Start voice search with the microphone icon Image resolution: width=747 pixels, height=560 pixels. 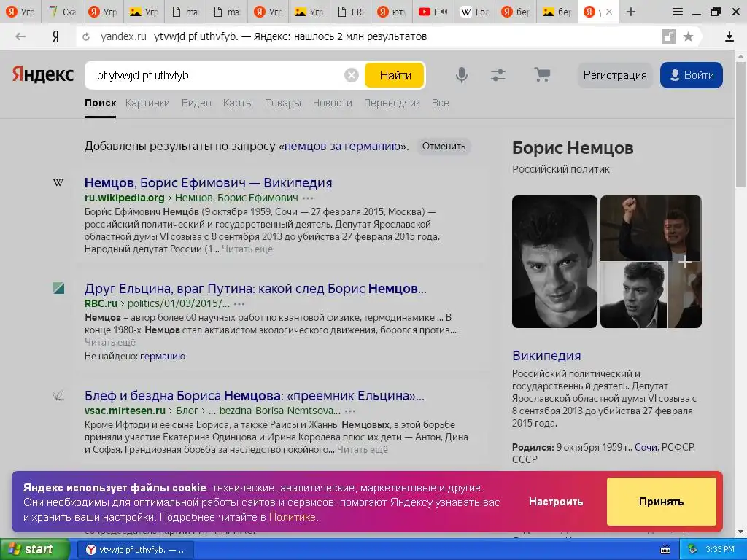coord(461,75)
